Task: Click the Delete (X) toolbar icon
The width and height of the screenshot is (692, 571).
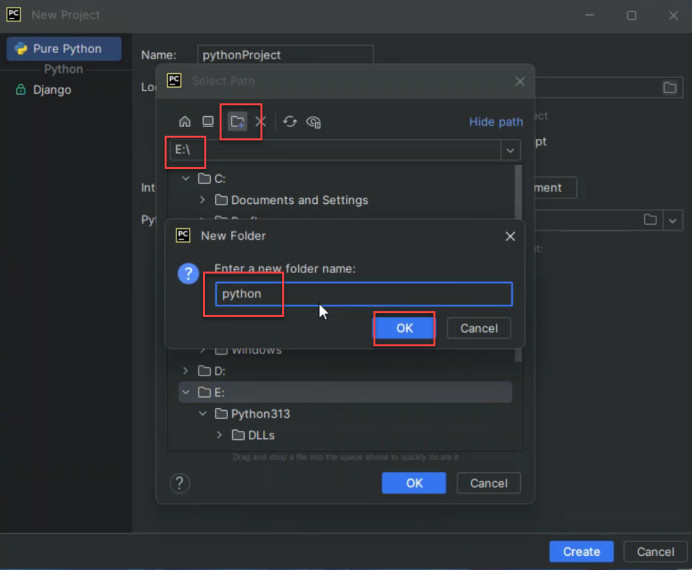Action: click(260, 122)
